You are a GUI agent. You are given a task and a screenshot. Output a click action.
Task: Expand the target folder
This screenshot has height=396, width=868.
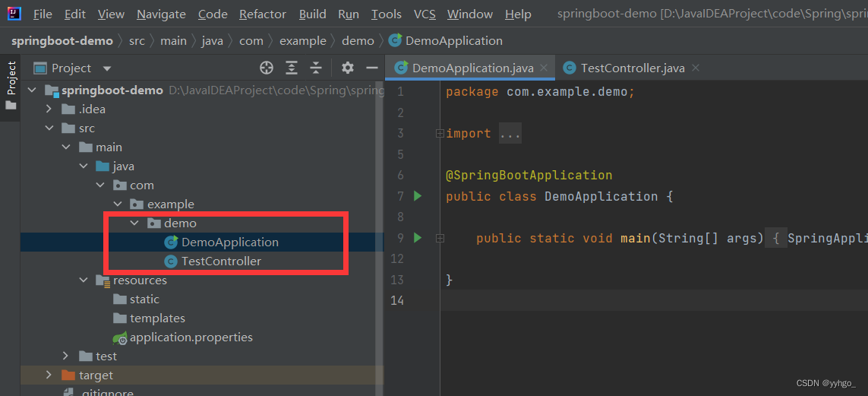click(49, 375)
